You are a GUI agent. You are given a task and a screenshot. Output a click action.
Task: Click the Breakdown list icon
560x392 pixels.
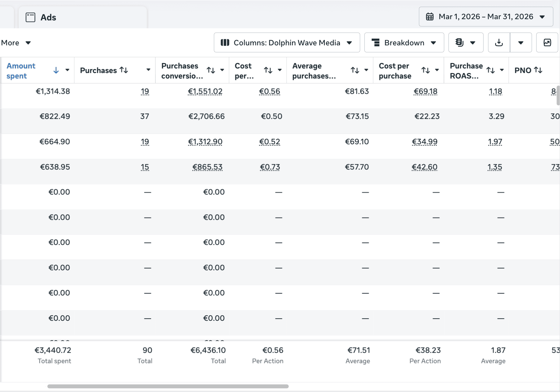(376, 43)
